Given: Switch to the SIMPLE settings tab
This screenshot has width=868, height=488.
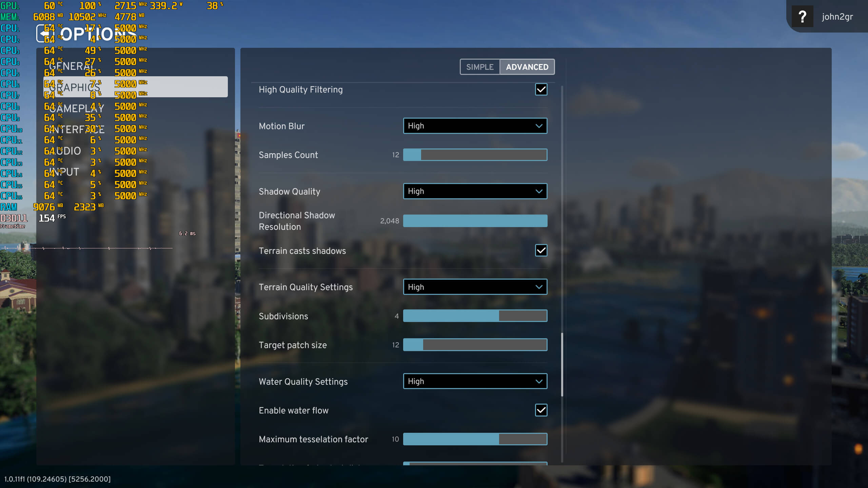Looking at the screenshot, I should [x=480, y=67].
